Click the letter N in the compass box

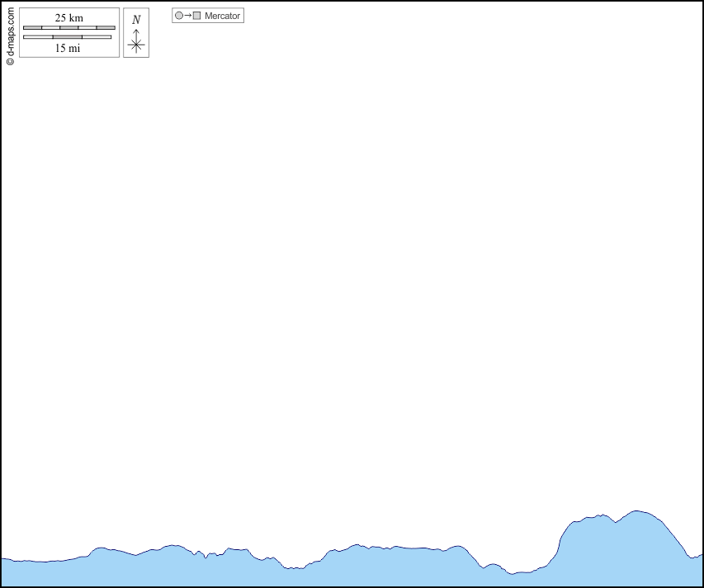(x=136, y=20)
